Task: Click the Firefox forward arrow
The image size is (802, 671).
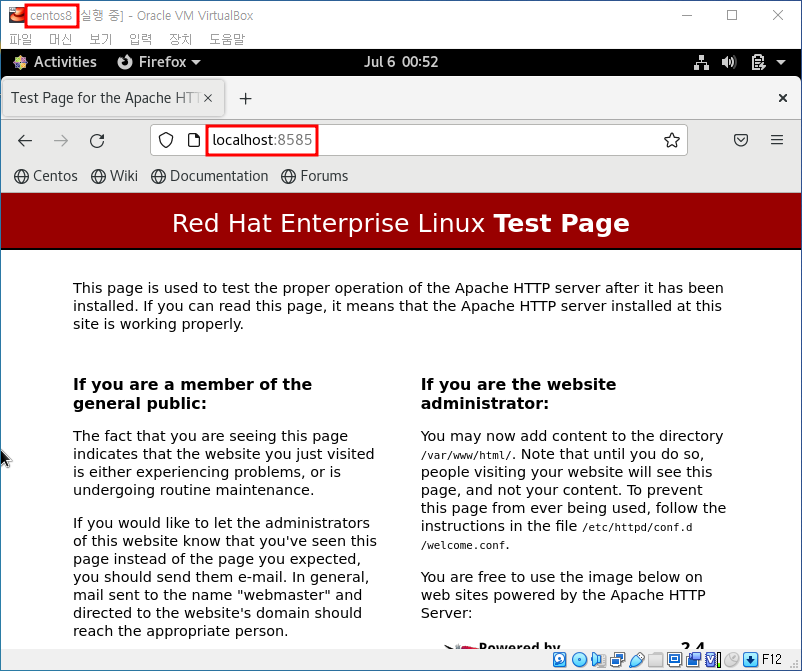Action: click(x=61, y=140)
